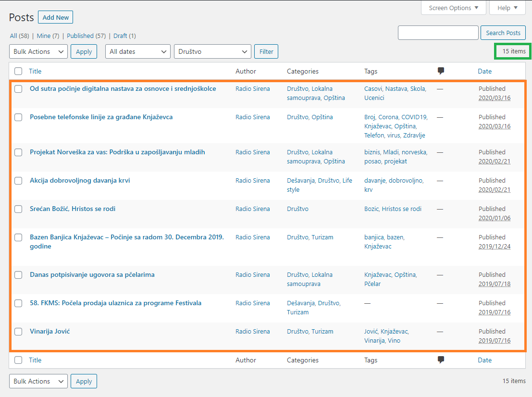Click the comments bubble icon in table header

(x=441, y=71)
